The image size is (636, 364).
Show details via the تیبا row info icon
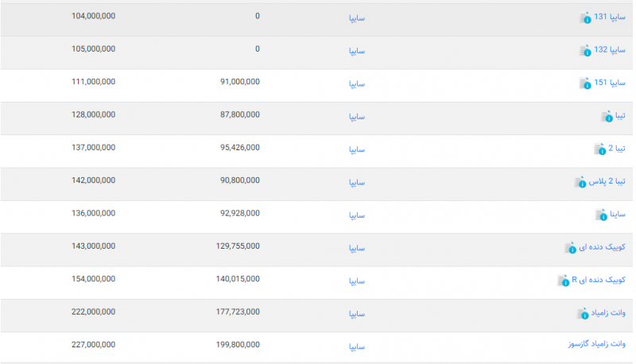607,117
